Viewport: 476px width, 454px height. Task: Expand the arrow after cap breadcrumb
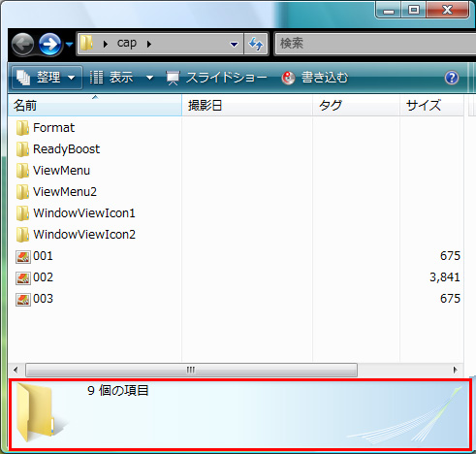point(148,44)
